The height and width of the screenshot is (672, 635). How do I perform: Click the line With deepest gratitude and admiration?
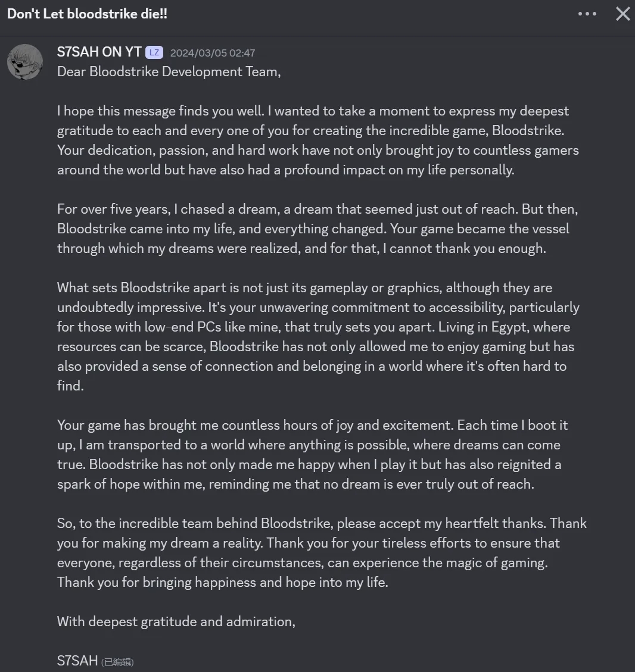point(176,622)
